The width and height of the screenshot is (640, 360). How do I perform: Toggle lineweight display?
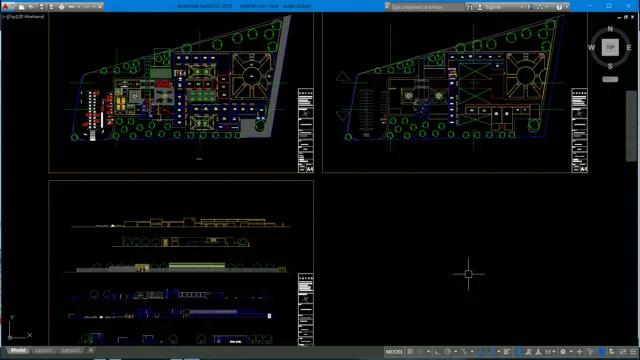click(x=507, y=352)
